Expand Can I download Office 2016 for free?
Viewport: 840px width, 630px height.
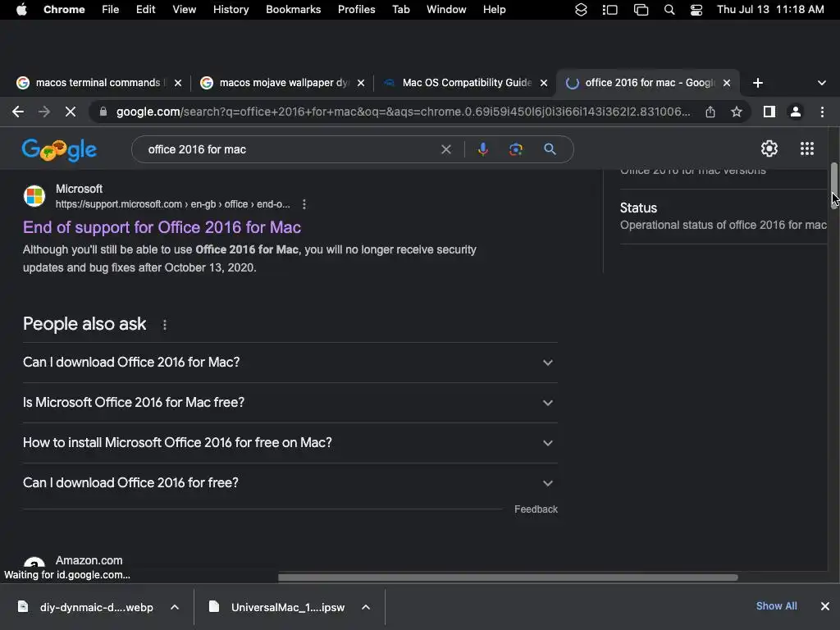pos(290,482)
